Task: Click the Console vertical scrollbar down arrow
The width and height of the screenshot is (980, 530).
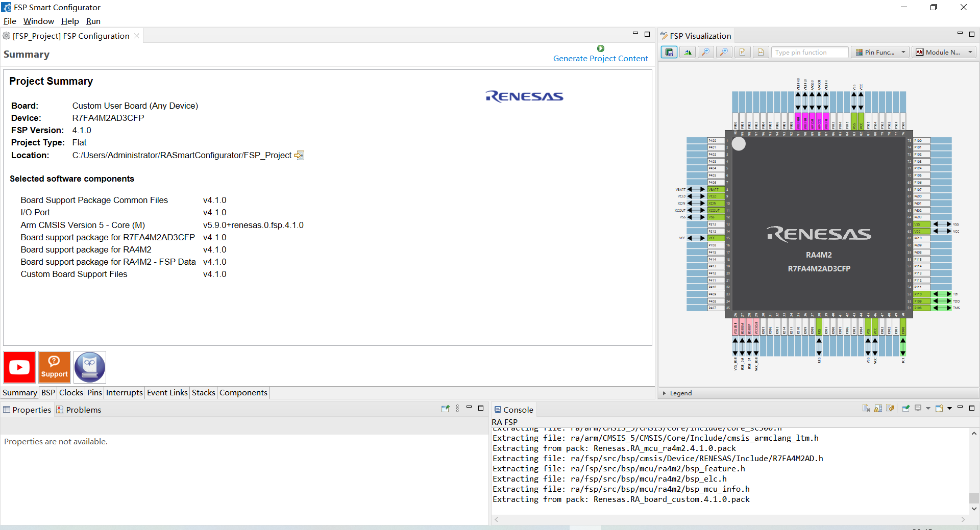Action: point(974,508)
